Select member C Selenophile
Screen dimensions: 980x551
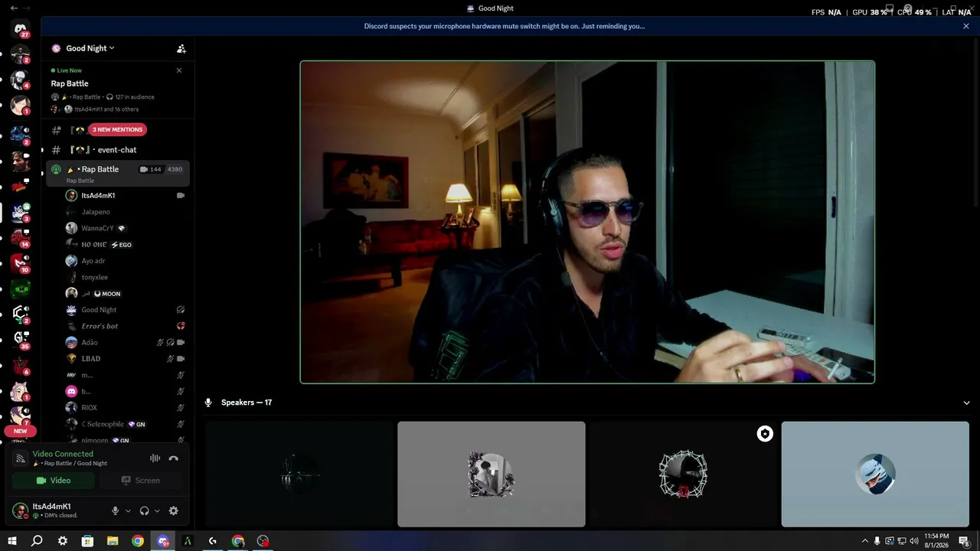pos(117,424)
